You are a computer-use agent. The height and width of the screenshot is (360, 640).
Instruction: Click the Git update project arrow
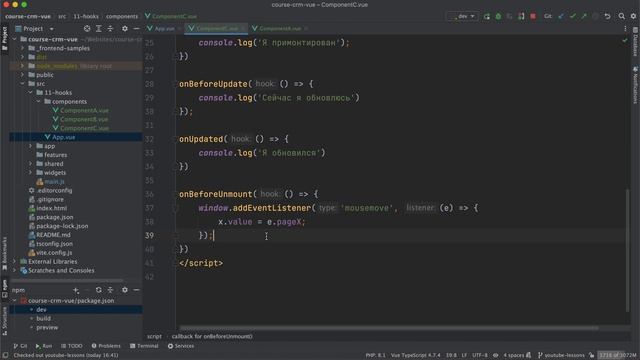point(561,16)
